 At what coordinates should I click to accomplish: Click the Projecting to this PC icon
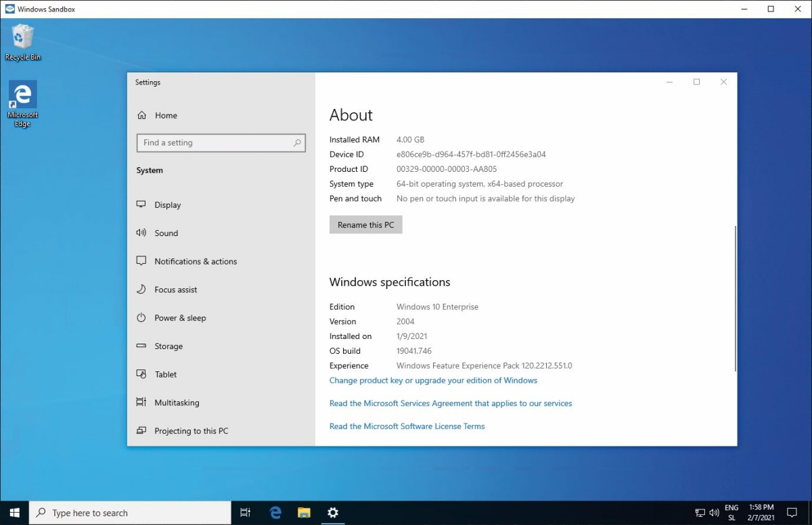[141, 430]
